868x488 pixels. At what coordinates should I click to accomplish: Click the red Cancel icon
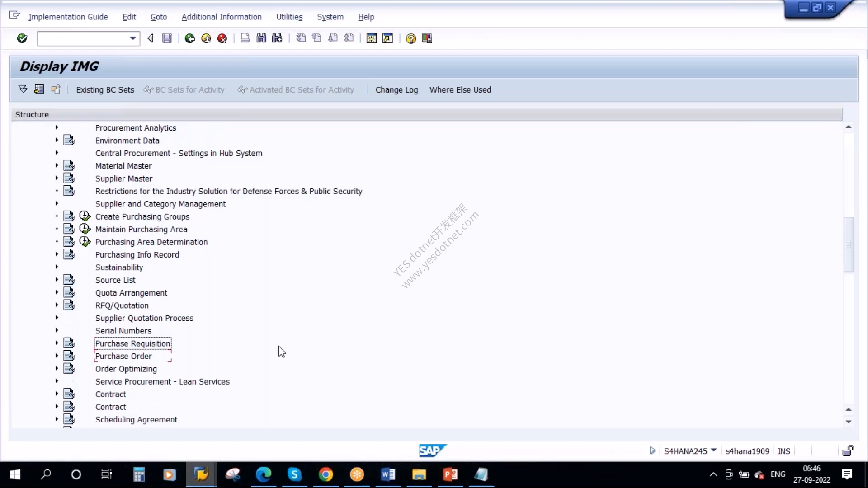pos(222,38)
